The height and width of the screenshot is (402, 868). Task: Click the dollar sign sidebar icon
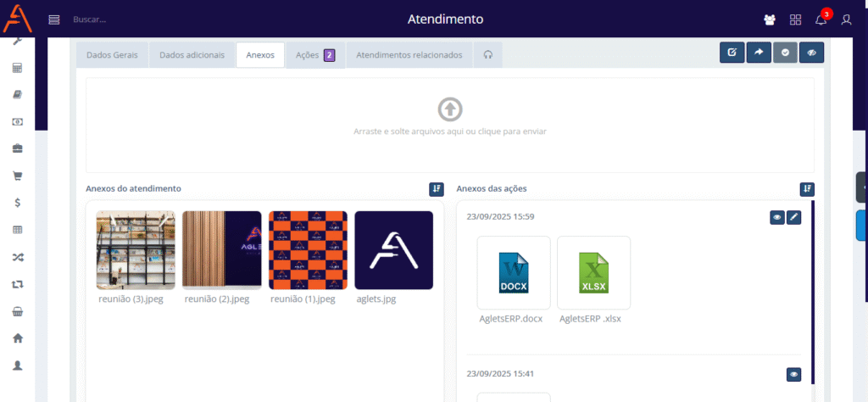tap(17, 203)
